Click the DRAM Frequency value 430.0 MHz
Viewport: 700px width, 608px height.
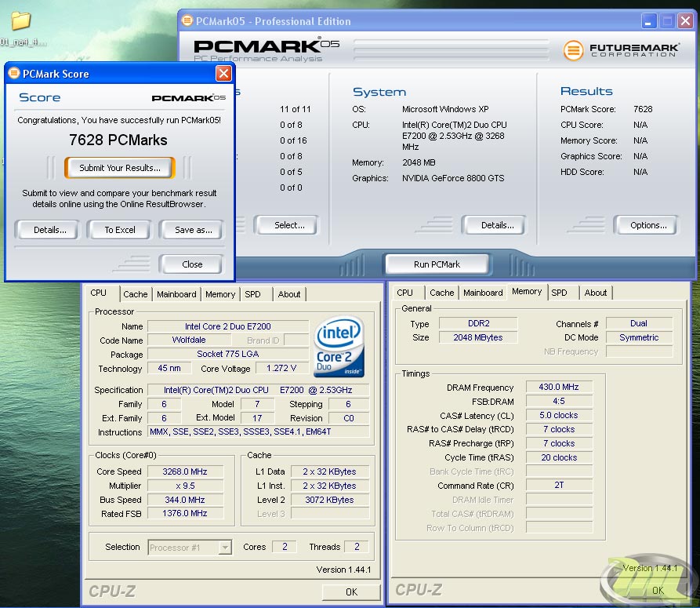coord(559,387)
